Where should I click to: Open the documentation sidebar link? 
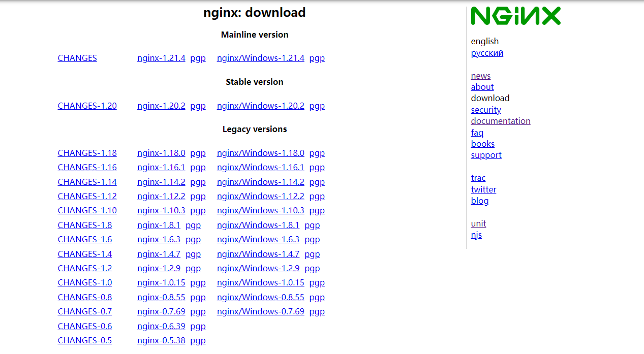pyautogui.click(x=500, y=121)
